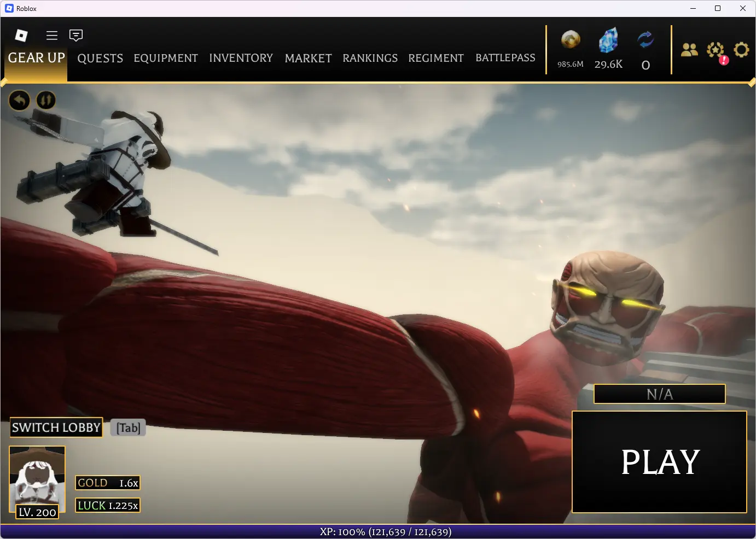Click the XP progress bar
Viewport: 756px width, 539px height.
click(x=378, y=532)
